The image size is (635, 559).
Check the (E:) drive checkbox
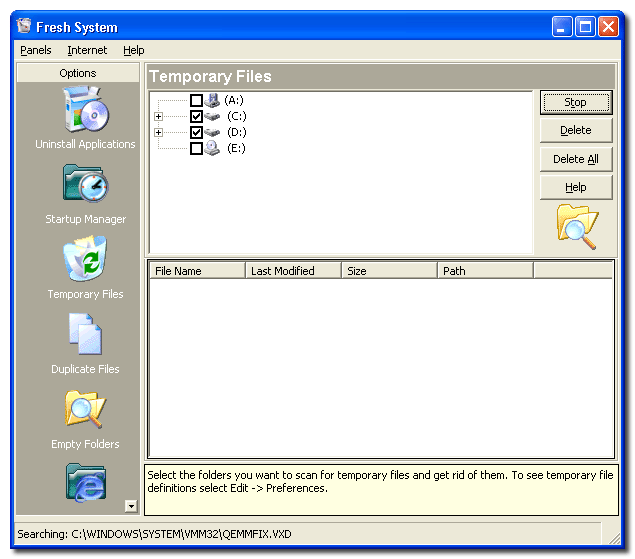[x=196, y=148]
